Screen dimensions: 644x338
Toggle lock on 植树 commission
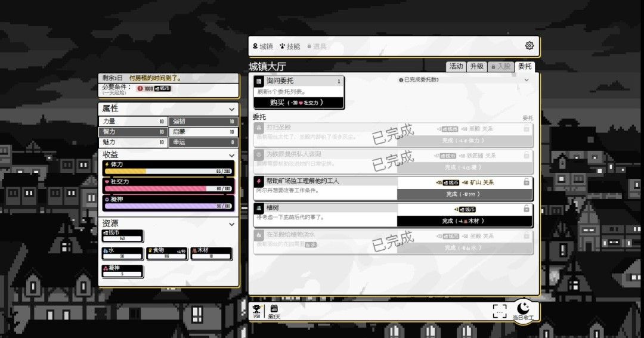click(x=526, y=209)
